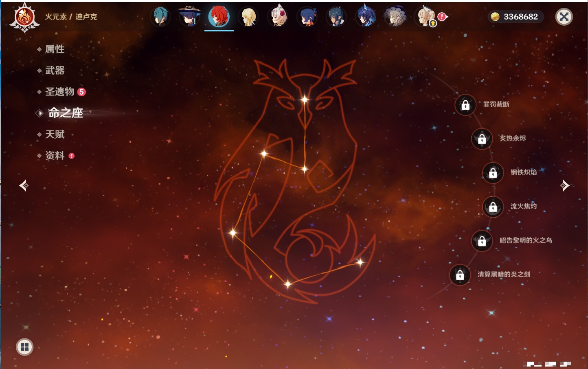Switch to the 武器 weapon tab

click(x=55, y=71)
